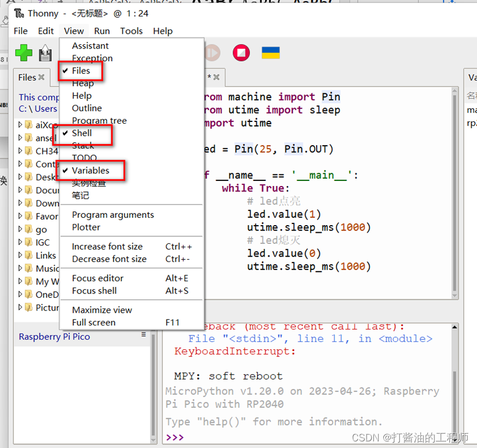Choose Increase font size
This screenshot has height=448, width=477.
[x=132, y=247]
